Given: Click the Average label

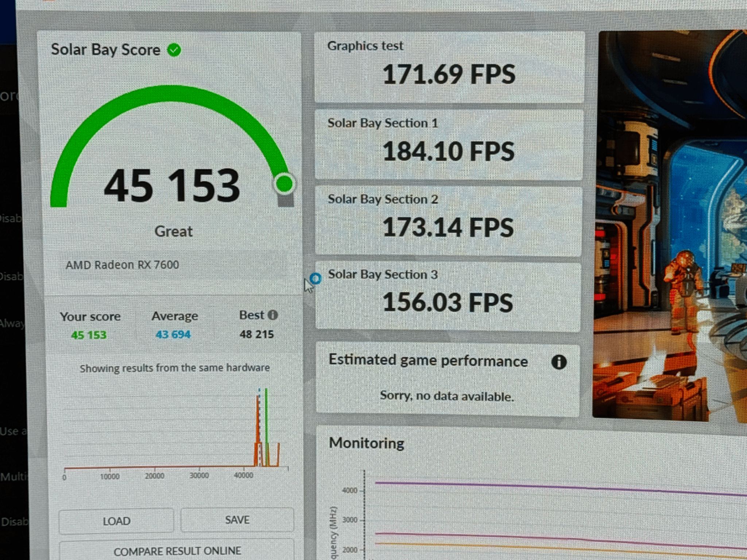Looking at the screenshot, I should (175, 316).
